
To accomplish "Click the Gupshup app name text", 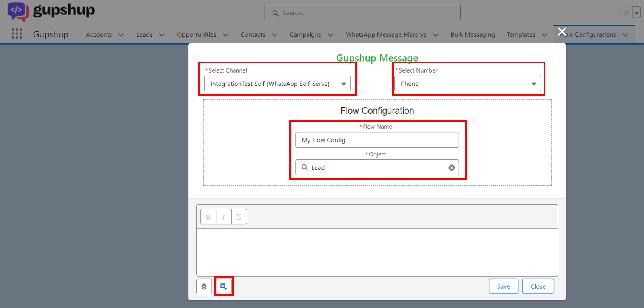I will [51, 34].
